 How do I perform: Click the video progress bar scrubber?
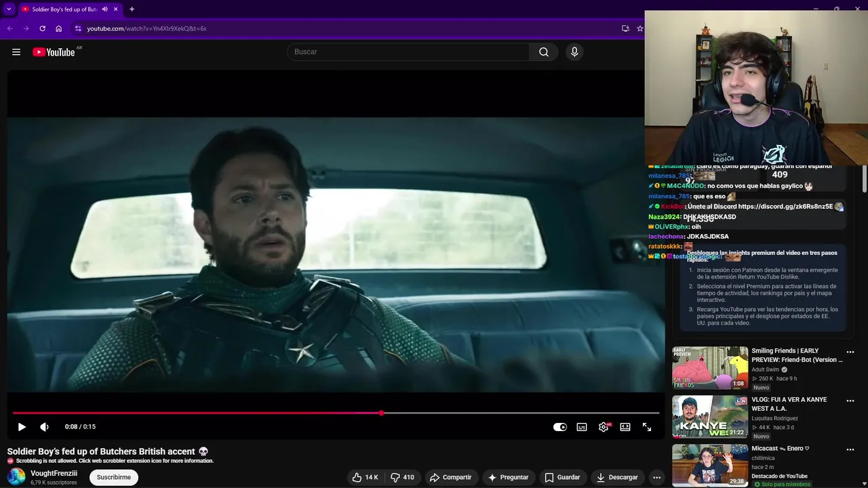(381, 413)
